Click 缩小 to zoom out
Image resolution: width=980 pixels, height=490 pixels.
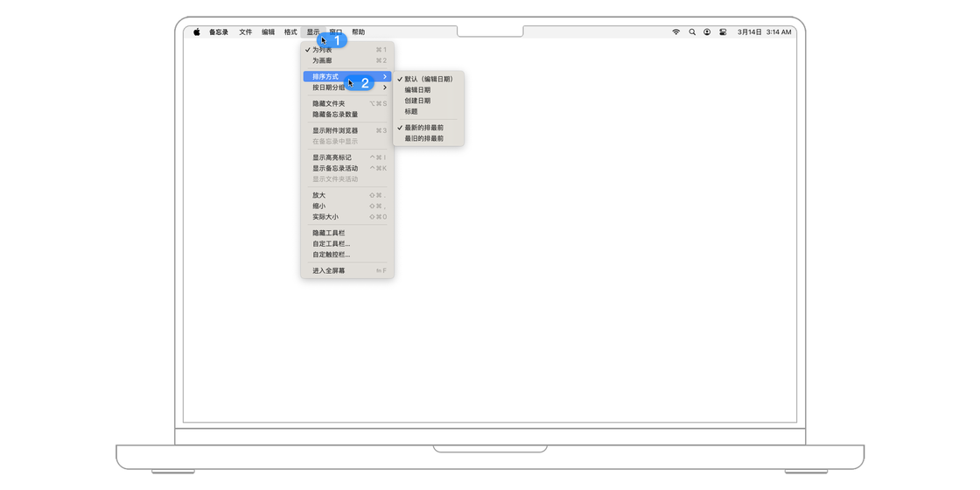point(346,206)
